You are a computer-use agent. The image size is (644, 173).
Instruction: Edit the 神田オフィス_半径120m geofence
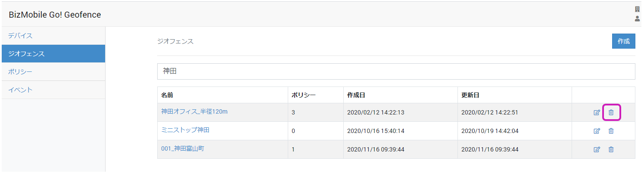pos(597,113)
